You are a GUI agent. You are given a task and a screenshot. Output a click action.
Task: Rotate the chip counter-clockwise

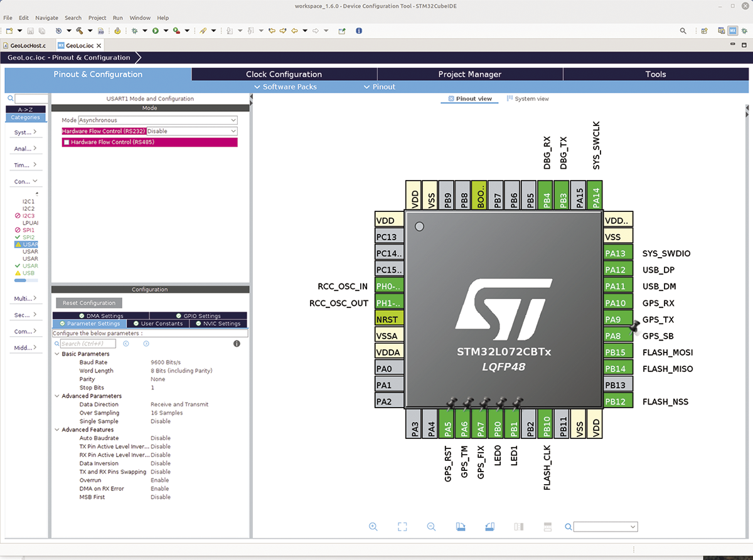[489, 527]
